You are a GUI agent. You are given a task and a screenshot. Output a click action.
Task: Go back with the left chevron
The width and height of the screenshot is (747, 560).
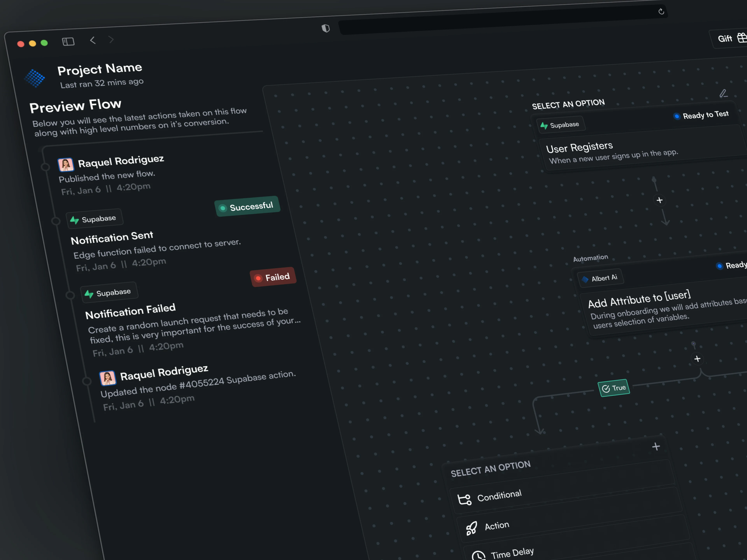click(x=93, y=40)
